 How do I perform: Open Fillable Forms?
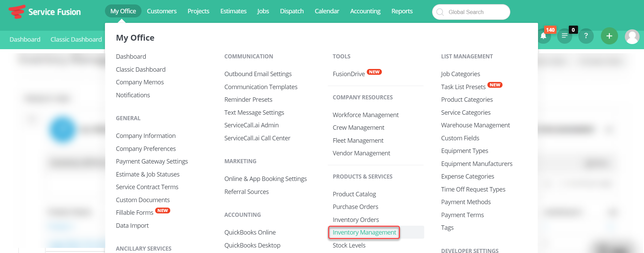pos(135,212)
